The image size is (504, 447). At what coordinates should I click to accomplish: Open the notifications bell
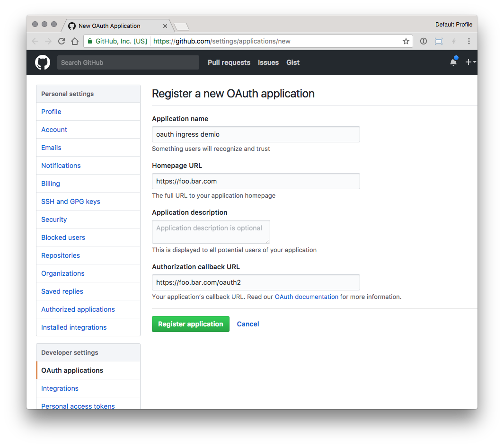(453, 62)
